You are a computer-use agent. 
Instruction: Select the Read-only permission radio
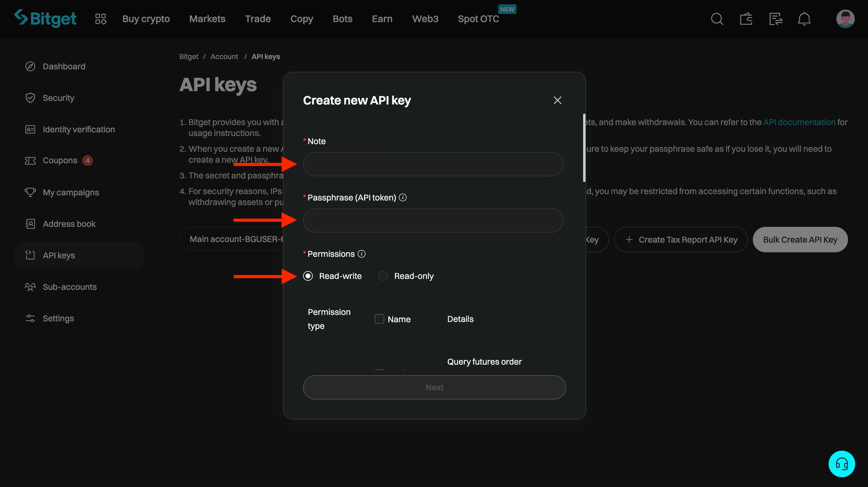tap(383, 276)
